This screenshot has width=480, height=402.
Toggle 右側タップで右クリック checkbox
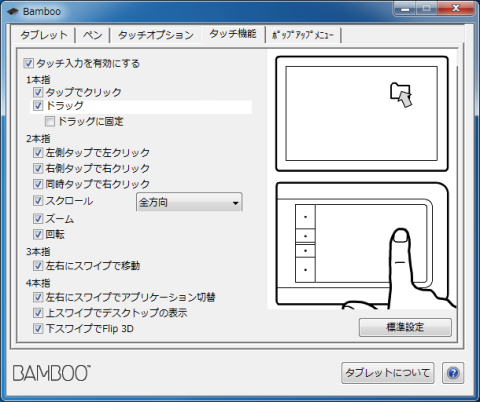[38, 168]
